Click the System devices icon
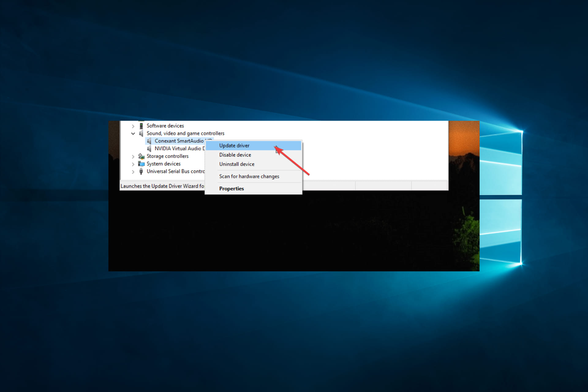Image resolution: width=588 pixels, height=392 pixels. tap(141, 164)
